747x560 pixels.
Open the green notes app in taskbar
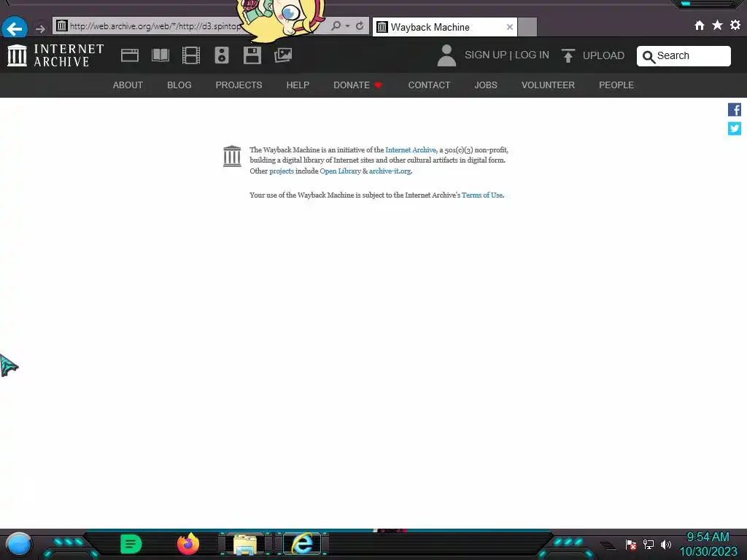(131, 544)
